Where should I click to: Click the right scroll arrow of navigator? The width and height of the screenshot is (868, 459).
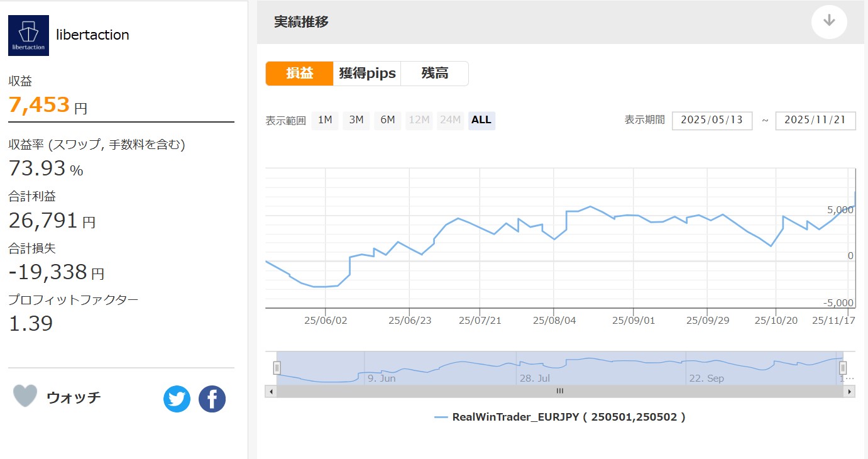[x=849, y=391]
